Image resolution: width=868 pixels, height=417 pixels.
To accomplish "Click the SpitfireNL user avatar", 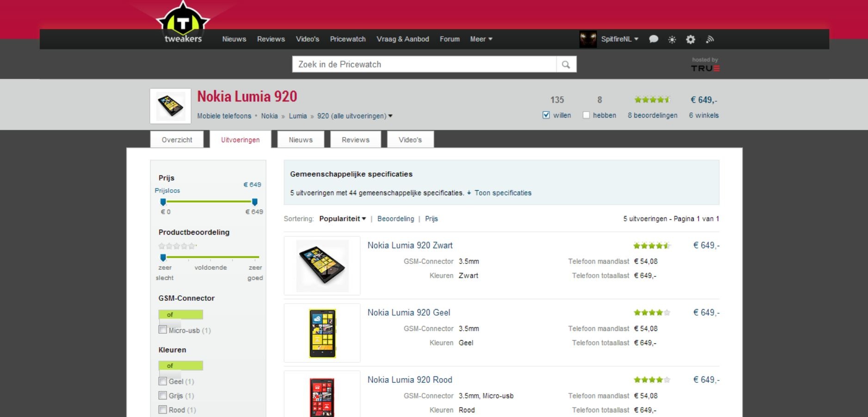I will (x=588, y=39).
